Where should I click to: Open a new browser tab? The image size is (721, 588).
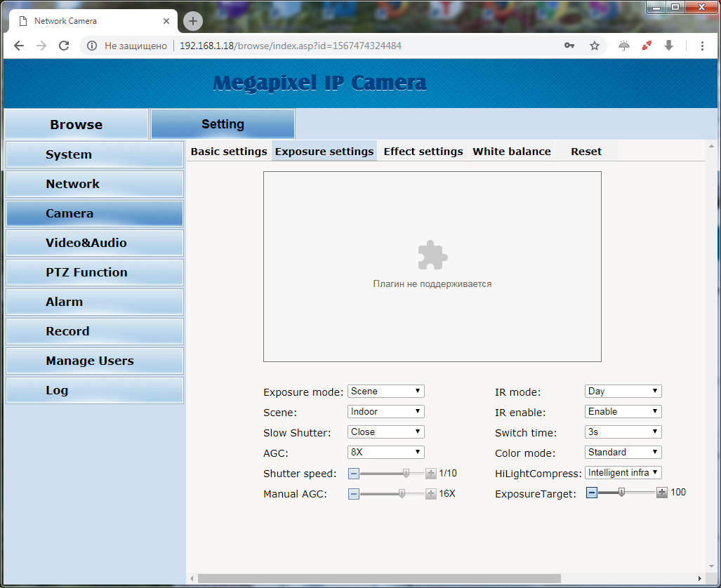click(x=193, y=21)
